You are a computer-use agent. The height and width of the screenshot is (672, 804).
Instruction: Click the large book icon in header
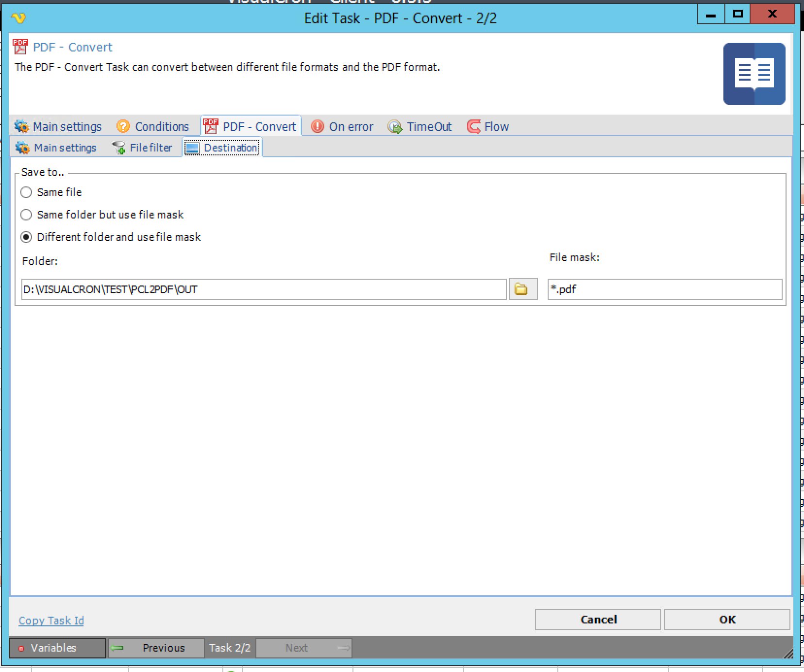point(754,74)
